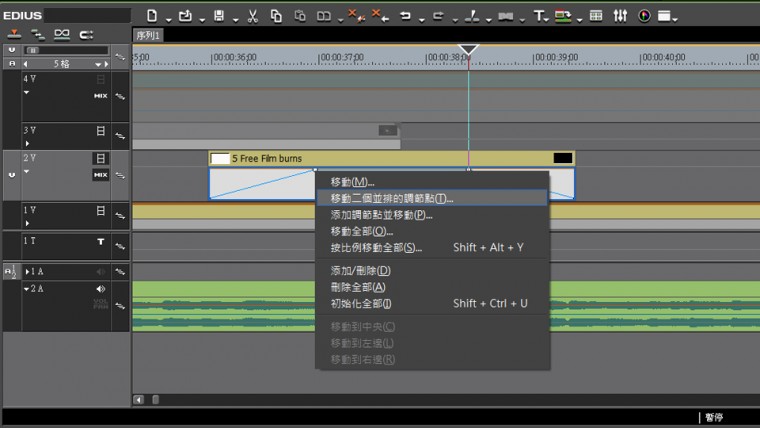
Task: Toggle the speaker mute on track 2 A
Action: pos(100,289)
